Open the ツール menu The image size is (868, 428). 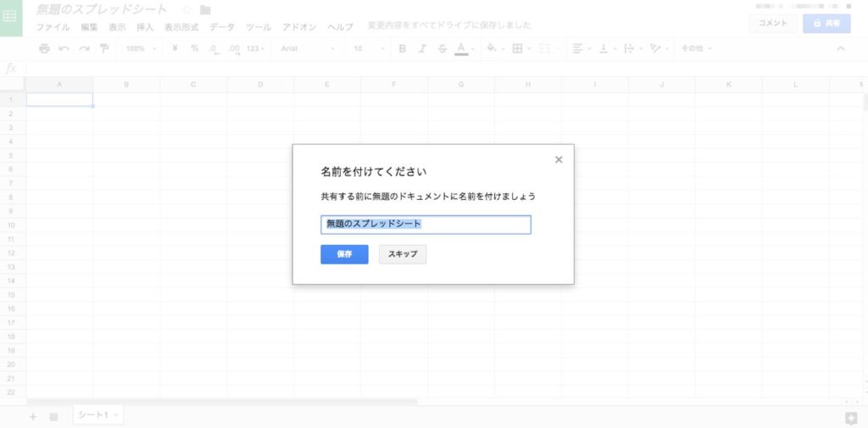coord(259,26)
